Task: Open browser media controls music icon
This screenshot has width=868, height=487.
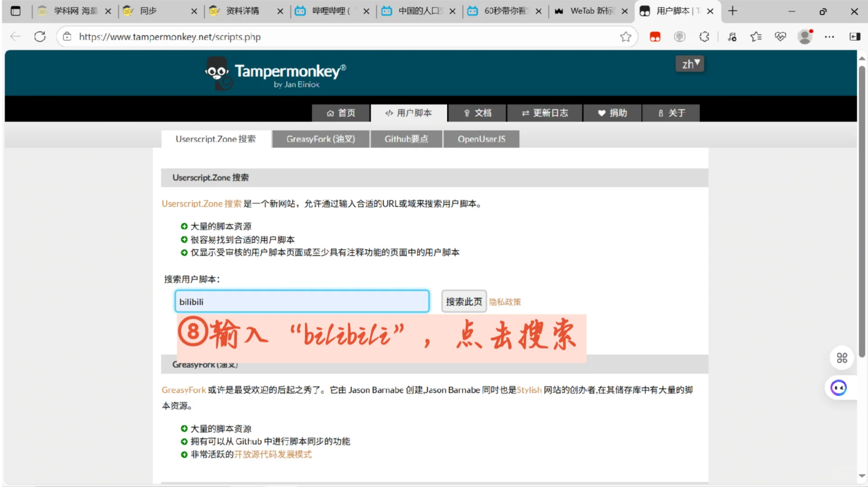Action: click(x=732, y=37)
